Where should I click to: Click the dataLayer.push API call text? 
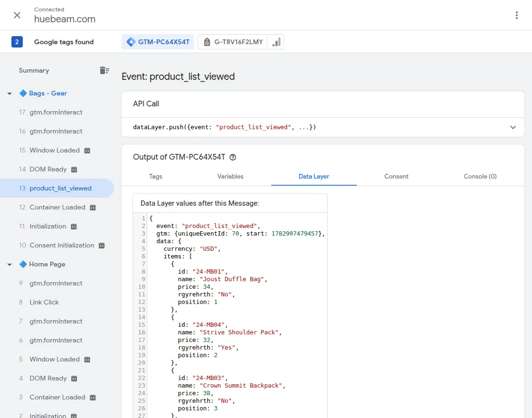[x=224, y=127]
